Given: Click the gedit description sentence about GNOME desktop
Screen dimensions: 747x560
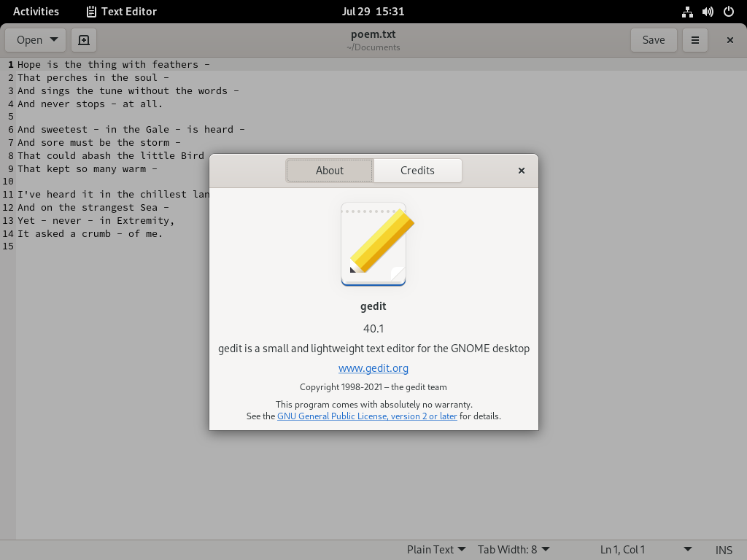Looking at the screenshot, I should click(x=374, y=349).
